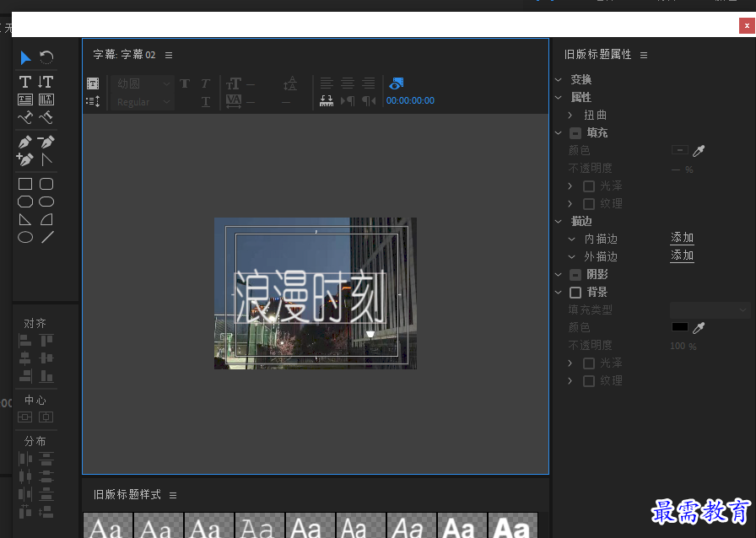
Task: Select the Rounded Rectangle capsule tool
Action: [46, 202]
